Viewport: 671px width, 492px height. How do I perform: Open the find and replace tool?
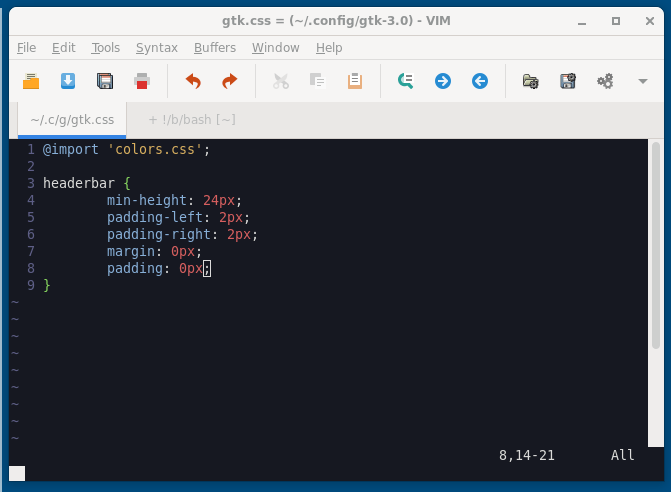pyautogui.click(x=406, y=81)
